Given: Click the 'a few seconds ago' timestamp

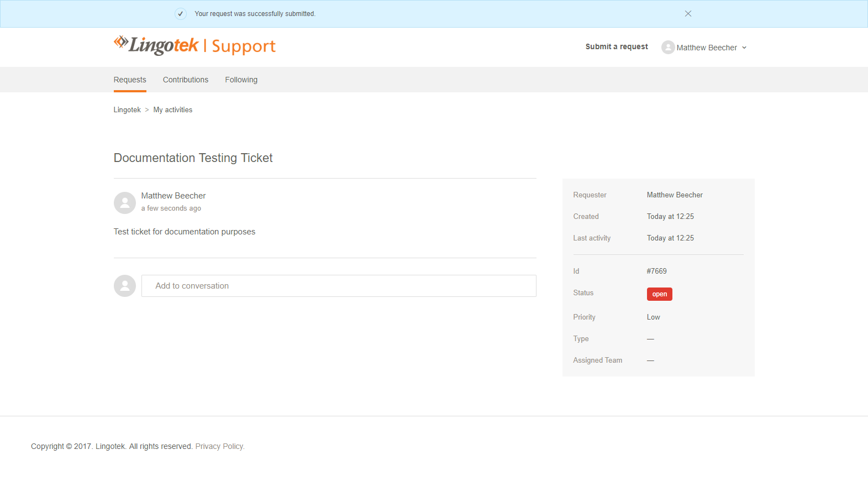Looking at the screenshot, I should pyautogui.click(x=171, y=208).
